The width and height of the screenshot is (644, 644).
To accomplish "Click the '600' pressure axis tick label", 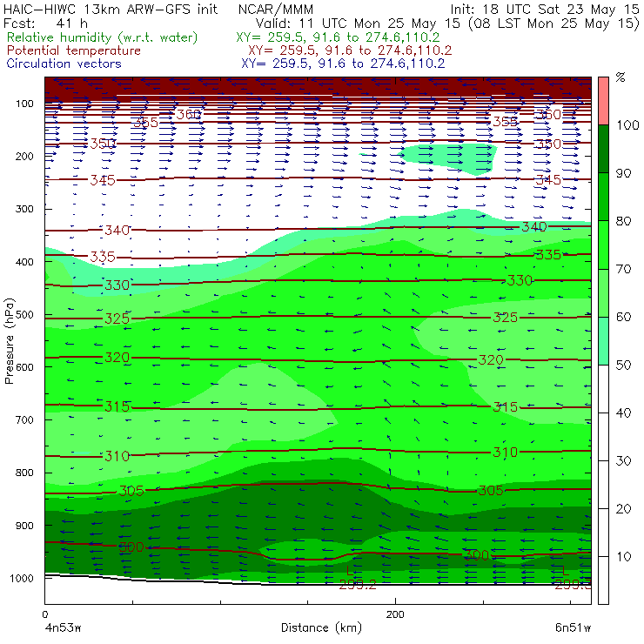I will (x=24, y=367).
